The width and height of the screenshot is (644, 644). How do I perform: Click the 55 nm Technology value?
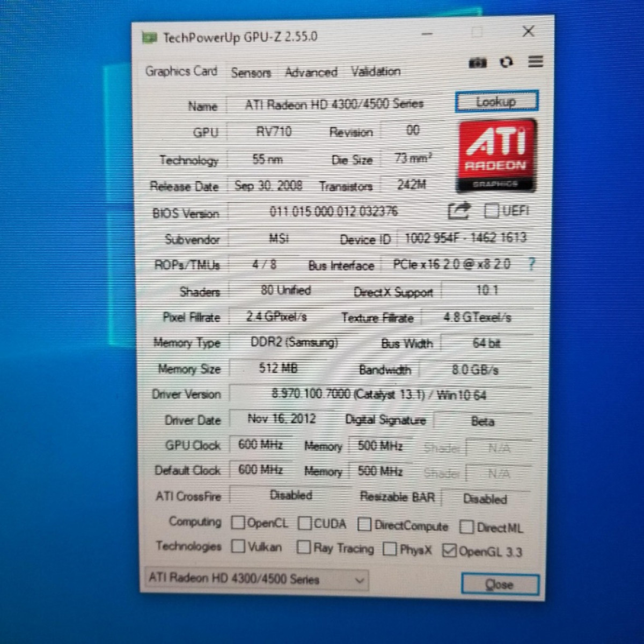coord(267,159)
